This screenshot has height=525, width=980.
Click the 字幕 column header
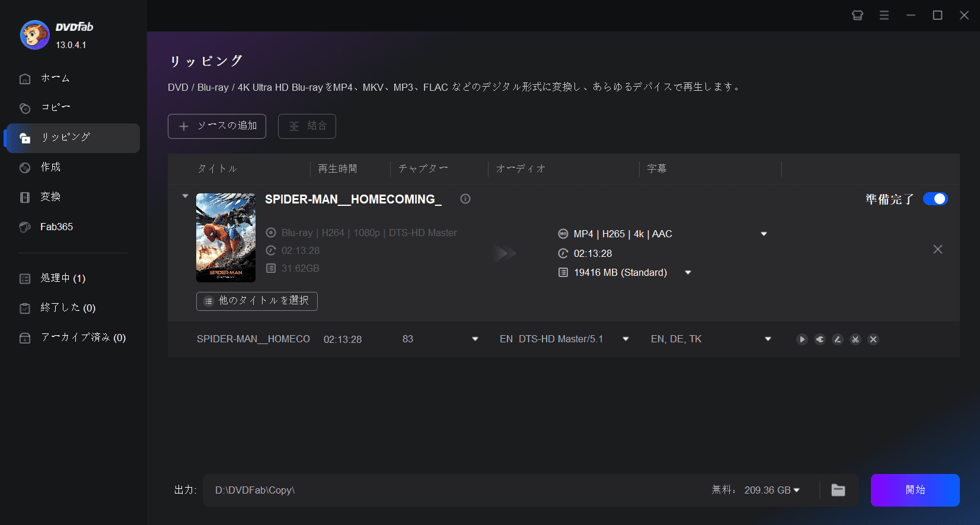pyautogui.click(x=657, y=169)
